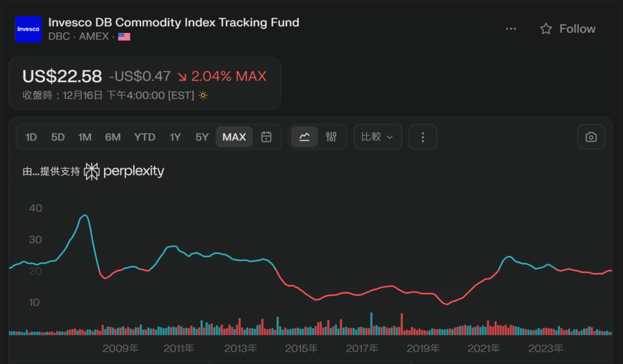Switch chart to 1M range
623x364 pixels.
click(85, 137)
